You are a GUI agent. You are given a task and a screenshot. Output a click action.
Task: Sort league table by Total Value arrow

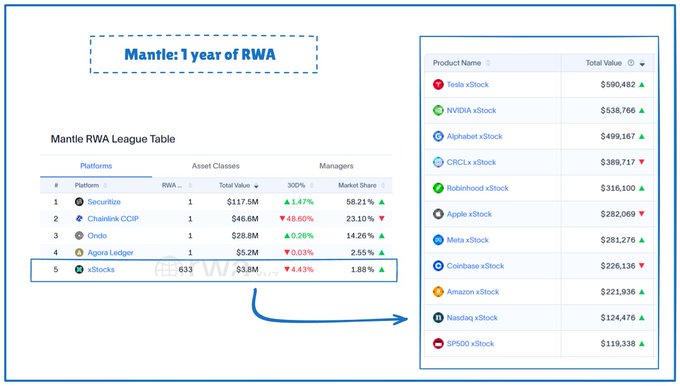[256, 186]
